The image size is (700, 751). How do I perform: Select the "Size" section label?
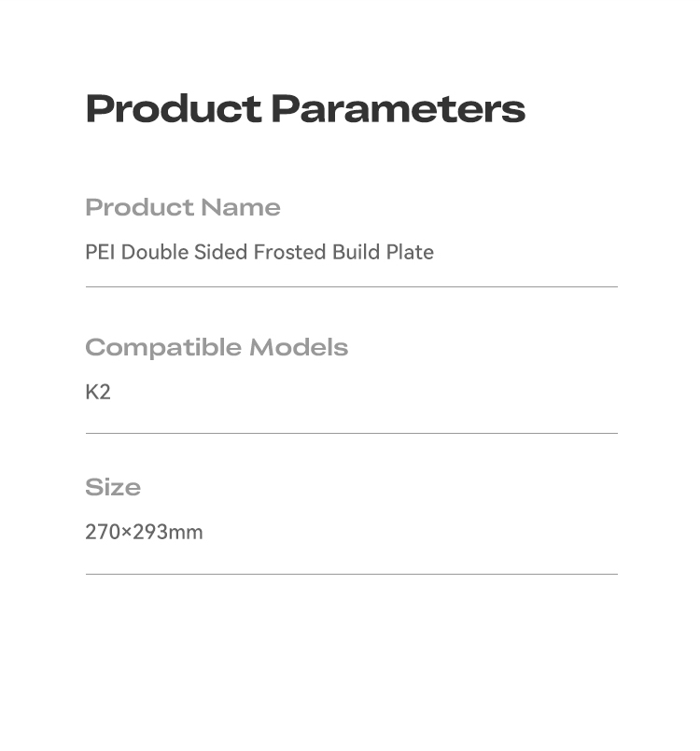pos(113,488)
